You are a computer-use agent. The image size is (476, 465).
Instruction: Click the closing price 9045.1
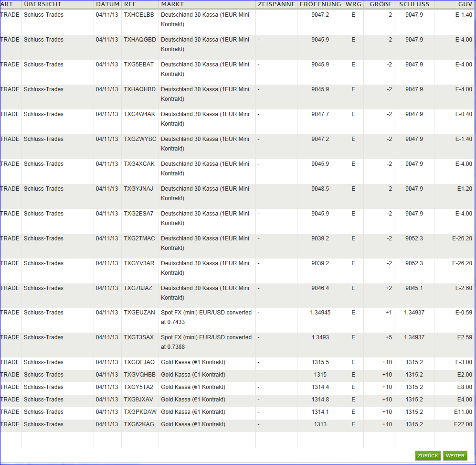(x=414, y=288)
